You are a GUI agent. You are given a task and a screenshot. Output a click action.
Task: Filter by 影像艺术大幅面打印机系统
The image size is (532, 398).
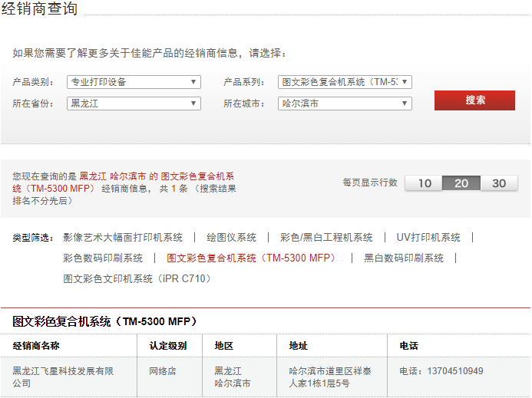(123, 237)
